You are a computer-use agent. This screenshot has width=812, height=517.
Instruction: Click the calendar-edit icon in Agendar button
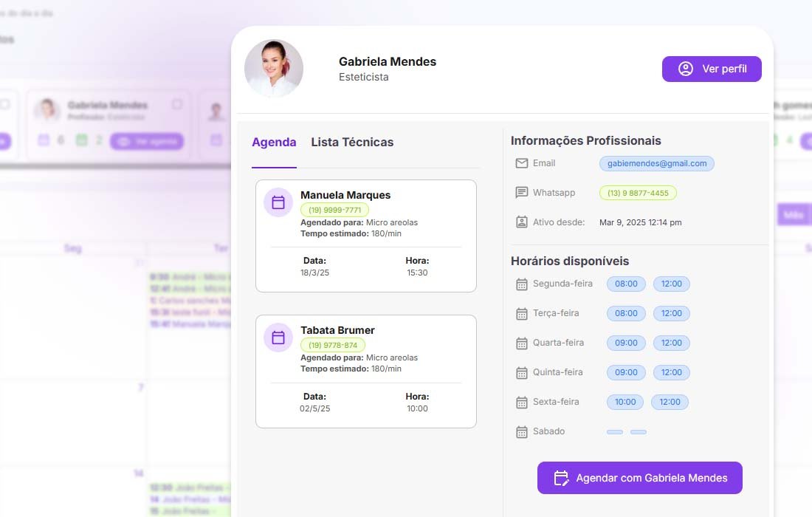coord(561,478)
